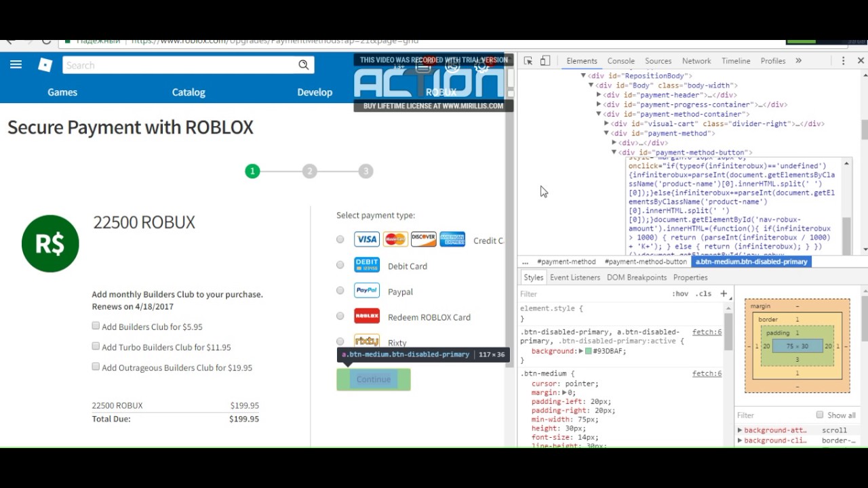Click the computed styles Filter field

(x=773, y=415)
